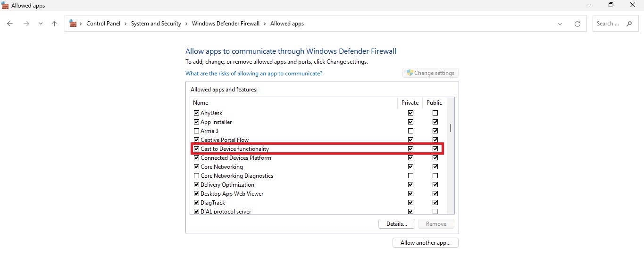Viewport: 644px width, 256px height.
Task: Go back with the Back arrow
Action: [10, 24]
